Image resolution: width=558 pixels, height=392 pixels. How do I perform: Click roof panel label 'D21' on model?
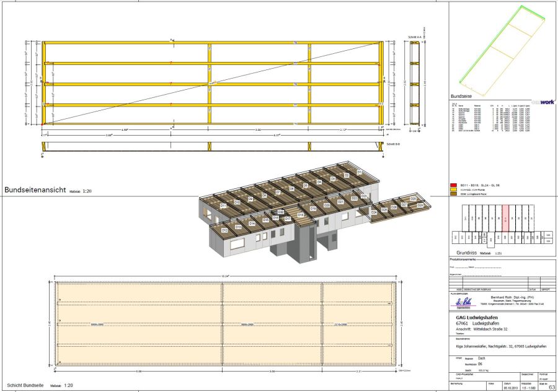(x=340, y=202)
